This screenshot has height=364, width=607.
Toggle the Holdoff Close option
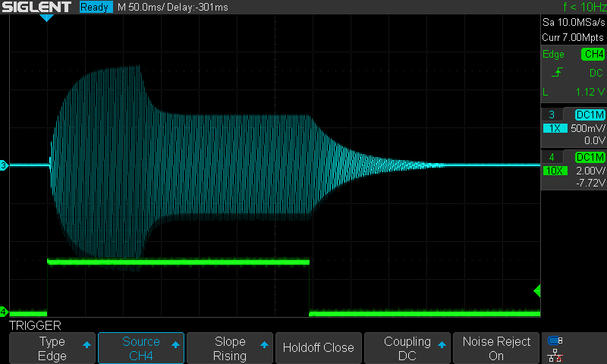click(318, 348)
